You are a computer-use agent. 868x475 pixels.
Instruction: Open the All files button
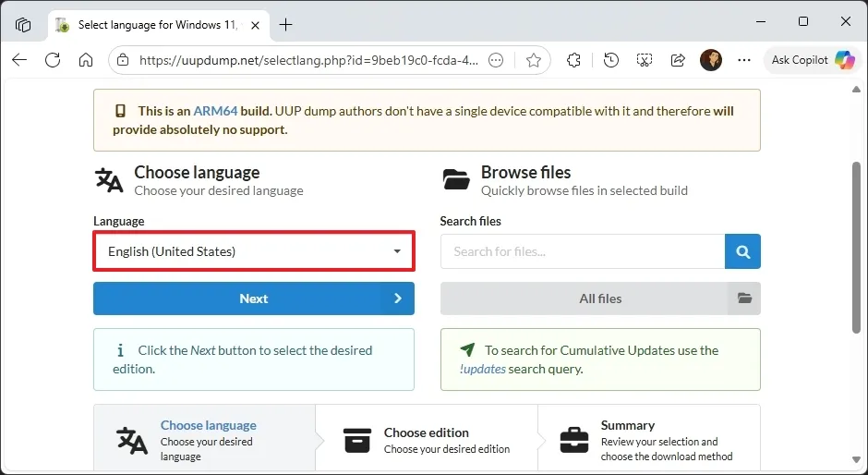click(x=600, y=298)
